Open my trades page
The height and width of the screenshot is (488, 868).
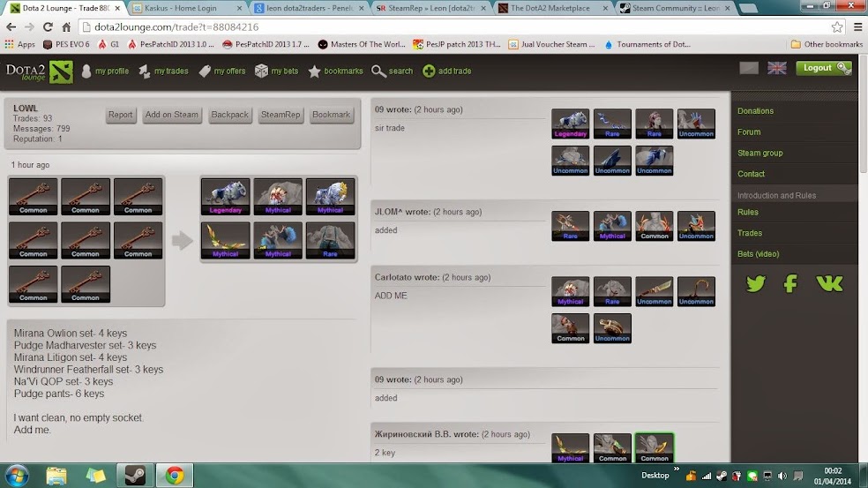pyautogui.click(x=163, y=71)
